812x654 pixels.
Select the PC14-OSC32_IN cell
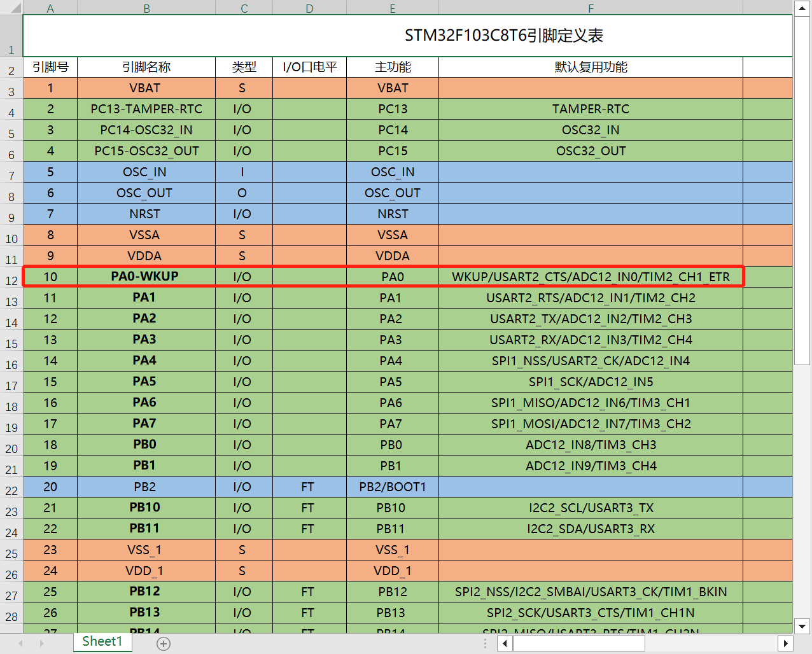146,130
